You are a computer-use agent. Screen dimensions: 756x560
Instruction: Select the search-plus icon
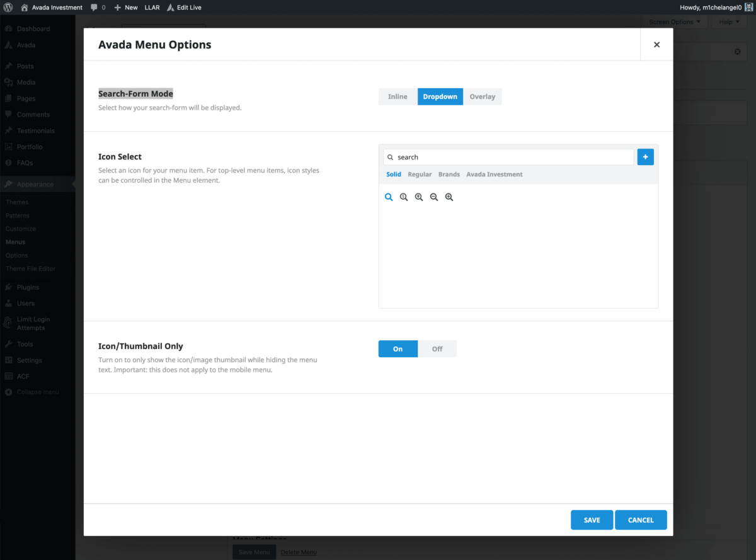point(449,197)
